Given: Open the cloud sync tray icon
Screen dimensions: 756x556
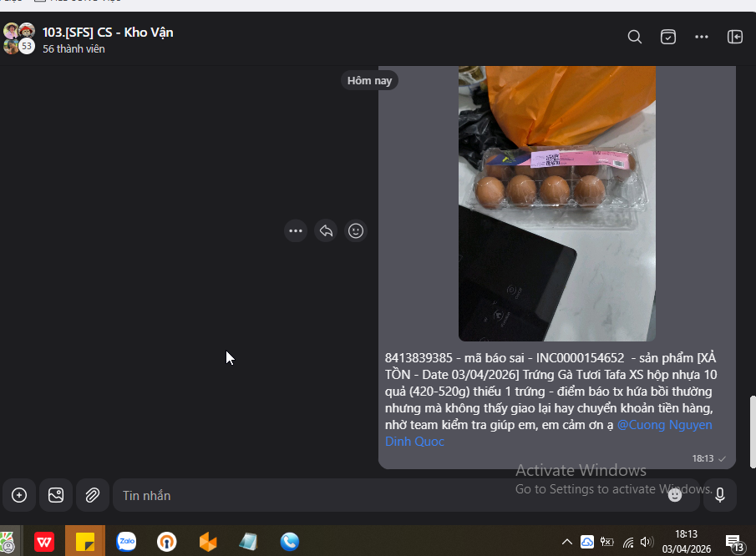Looking at the screenshot, I should [x=586, y=542].
